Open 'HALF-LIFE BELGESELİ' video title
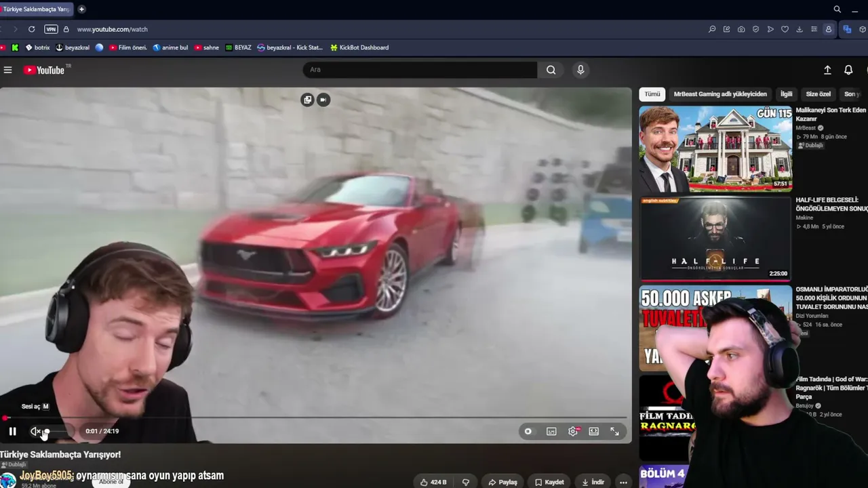 click(x=831, y=204)
